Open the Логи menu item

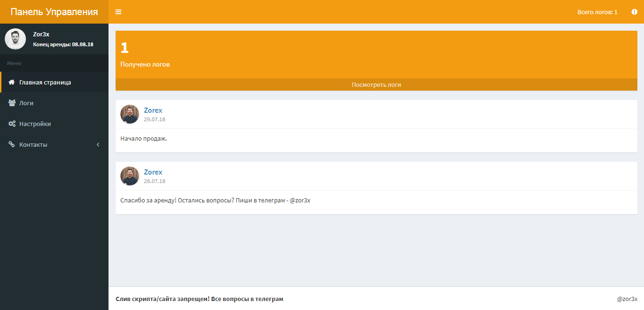coord(54,103)
